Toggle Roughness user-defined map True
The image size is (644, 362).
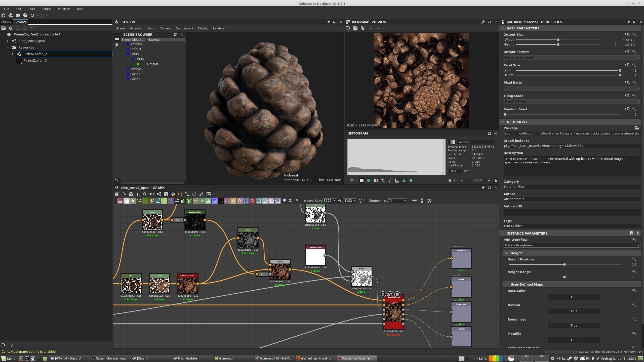[x=574, y=326]
